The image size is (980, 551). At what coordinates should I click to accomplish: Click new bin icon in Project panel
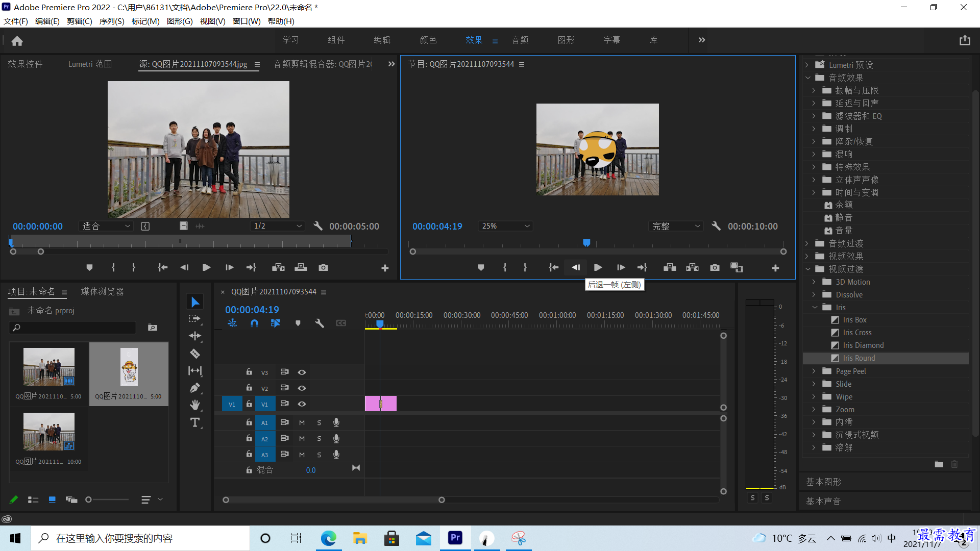(x=152, y=328)
